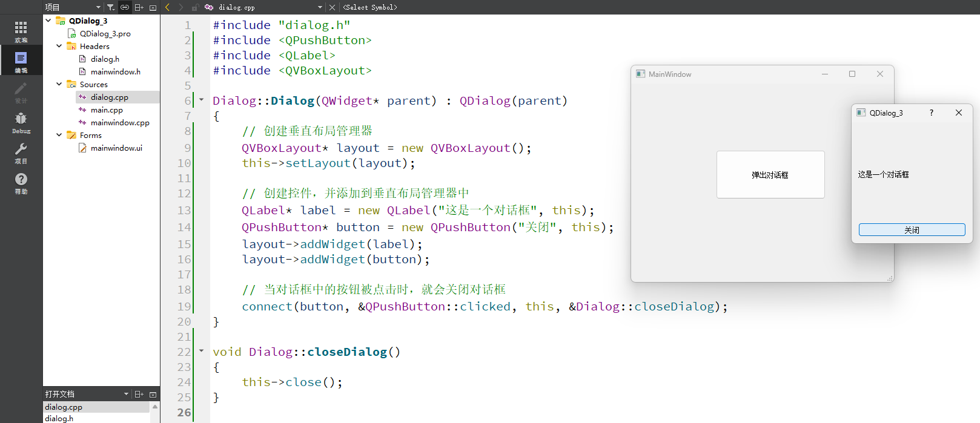Fold the Dialog constructor at line 6
The height and width of the screenshot is (423, 980).
click(x=202, y=100)
